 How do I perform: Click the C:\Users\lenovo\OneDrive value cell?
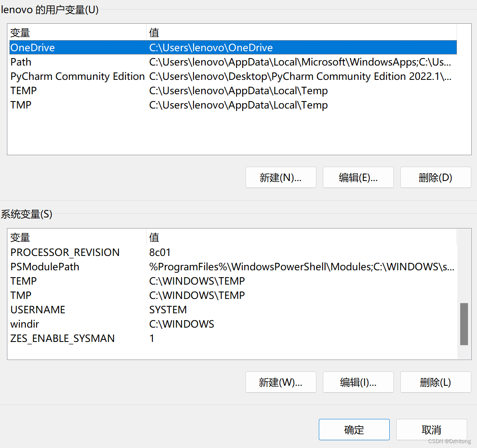(211, 48)
